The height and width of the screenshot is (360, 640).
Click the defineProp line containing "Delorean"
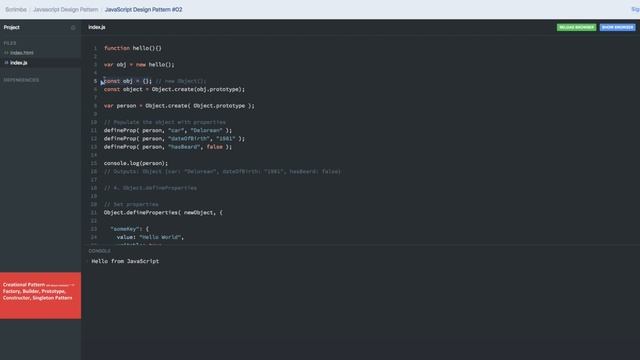click(x=168, y=131)
